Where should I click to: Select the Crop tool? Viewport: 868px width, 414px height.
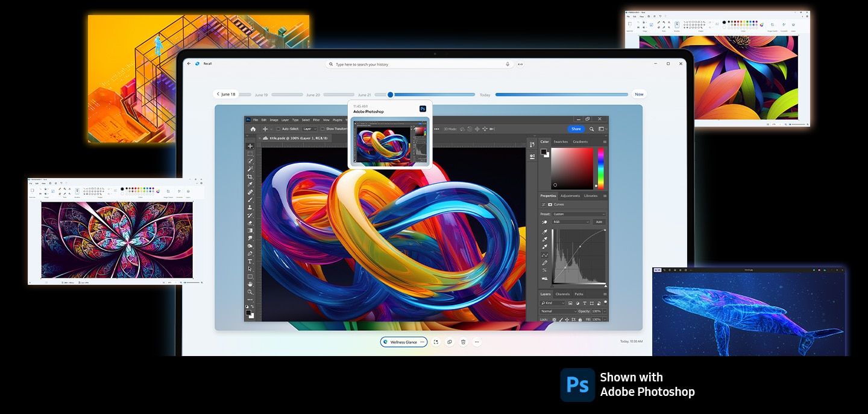click(250, 177)
